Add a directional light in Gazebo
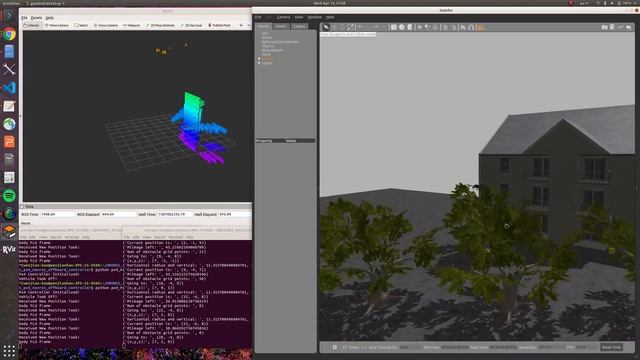 click(x=435, y=27)
